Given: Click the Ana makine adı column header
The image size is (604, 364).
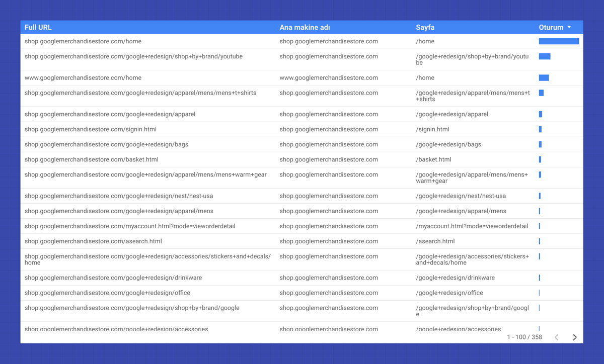Looking at the screenshot, I should coord(305,27).
